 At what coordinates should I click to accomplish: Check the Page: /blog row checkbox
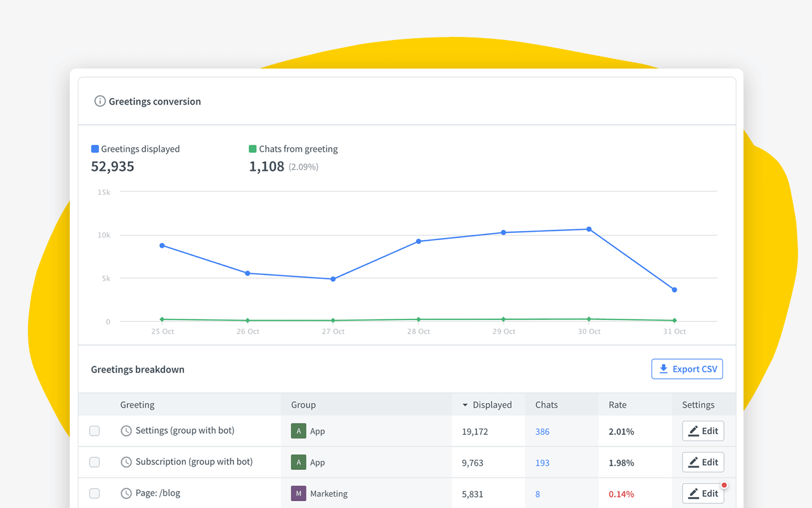coord(95,493)
